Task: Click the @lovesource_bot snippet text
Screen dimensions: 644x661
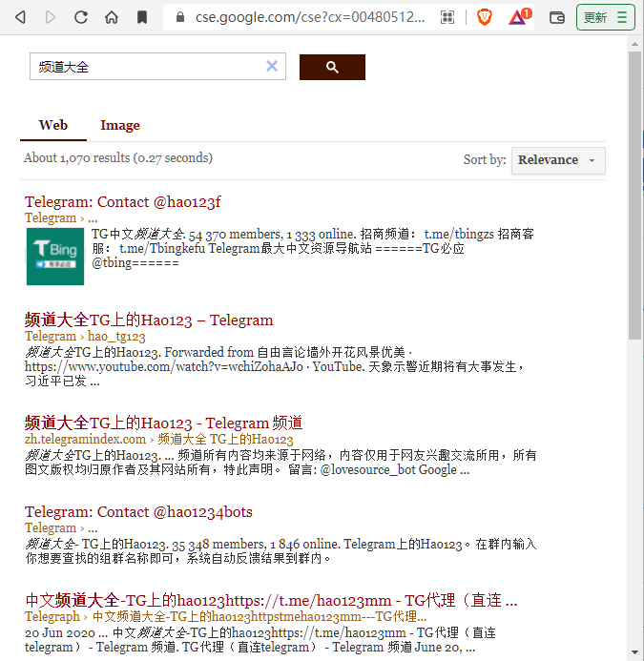Action: (367, 469)
